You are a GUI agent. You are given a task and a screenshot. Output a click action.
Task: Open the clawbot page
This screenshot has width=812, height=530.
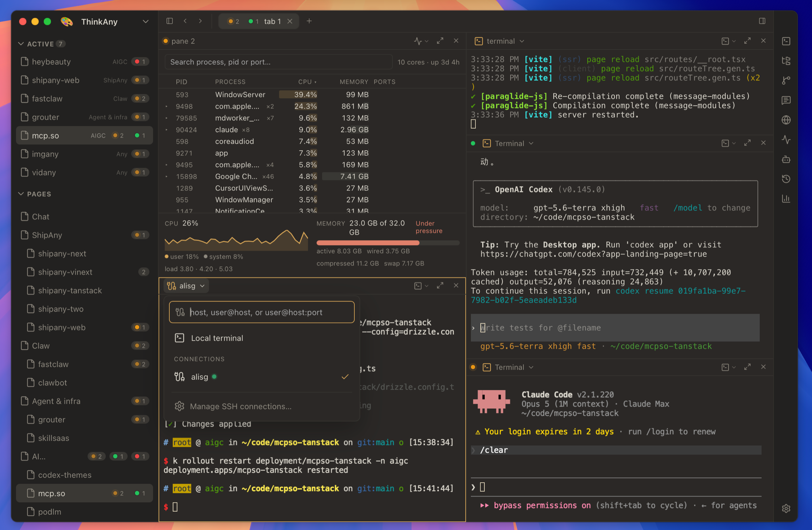(84, 383)
